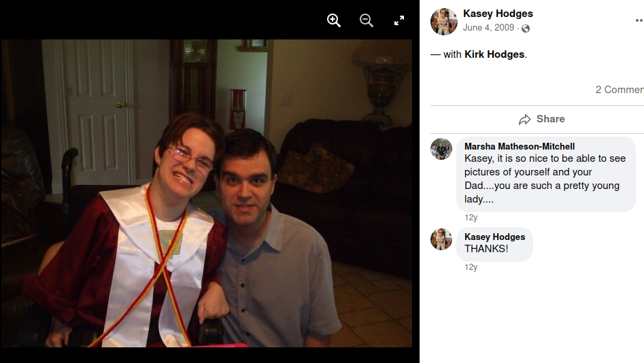Open Kasey Hodges post author name
The height and width of the screenshot is (363, 644).
point(498,14)
